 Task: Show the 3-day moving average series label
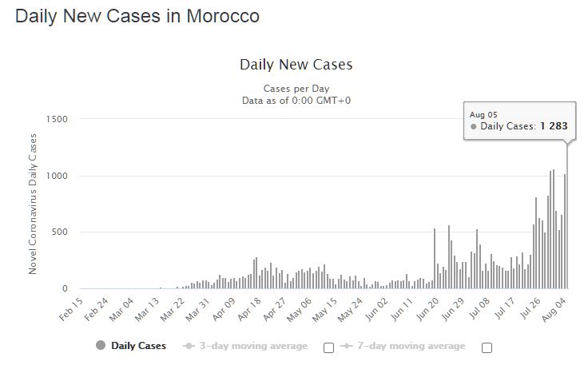point(253,346)
